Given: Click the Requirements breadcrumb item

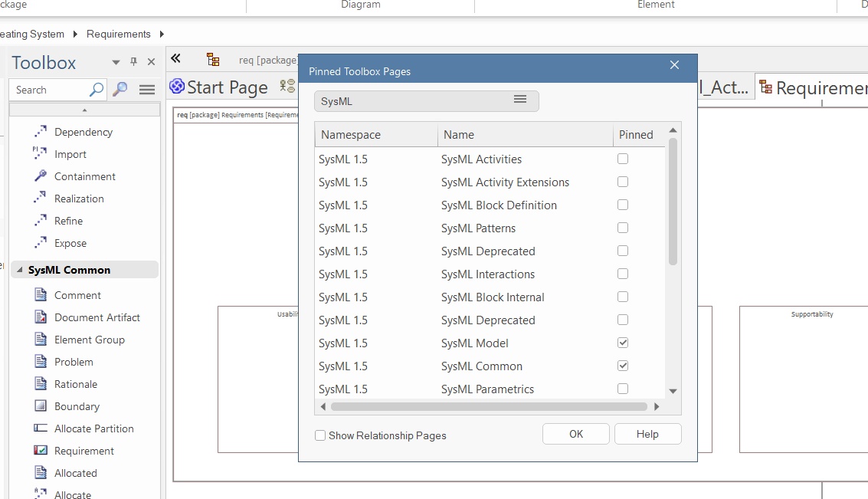Looking at the screenshot, I should click(118, 34).
